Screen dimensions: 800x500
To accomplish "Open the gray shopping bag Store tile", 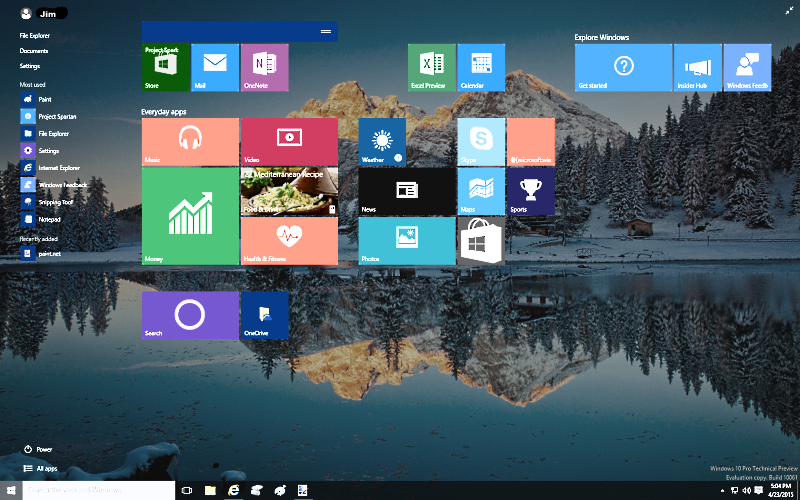I will tap(481, 241).
